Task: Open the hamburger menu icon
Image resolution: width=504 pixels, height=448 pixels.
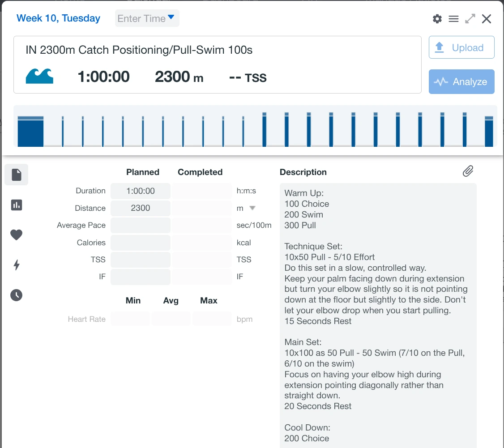Action: (453, 19)
